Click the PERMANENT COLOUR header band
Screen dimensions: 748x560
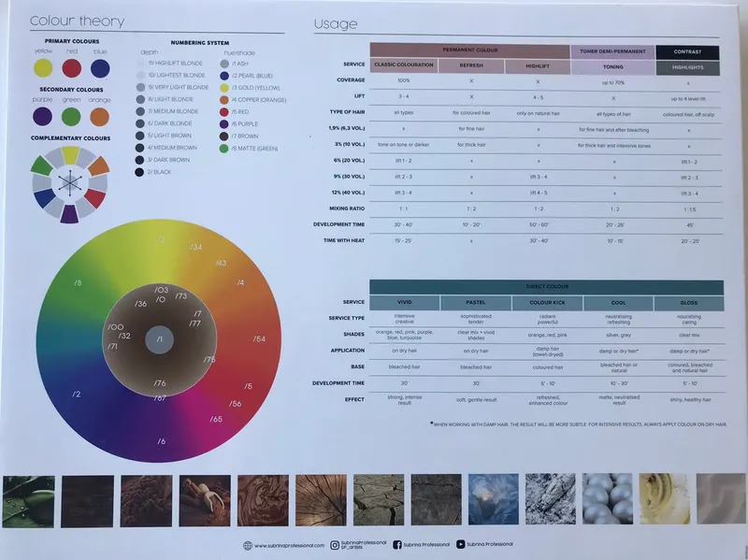click(x=470, y=50)
